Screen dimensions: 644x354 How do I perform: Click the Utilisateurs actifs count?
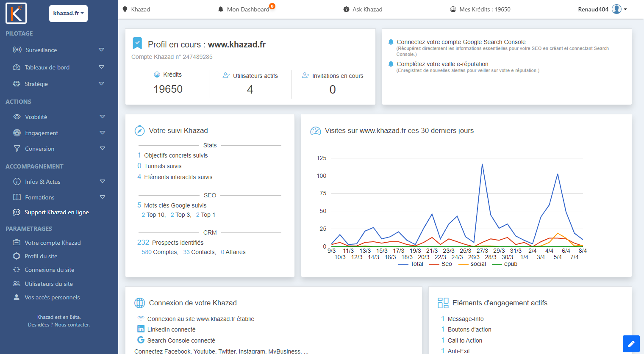(x=250, y=89)
